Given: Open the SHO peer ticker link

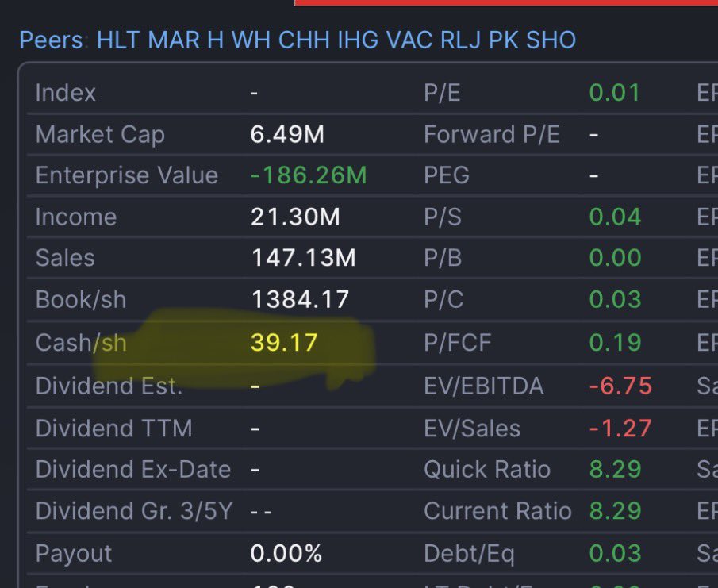Looking at the screenshot, I should click(x=551, y=40).
